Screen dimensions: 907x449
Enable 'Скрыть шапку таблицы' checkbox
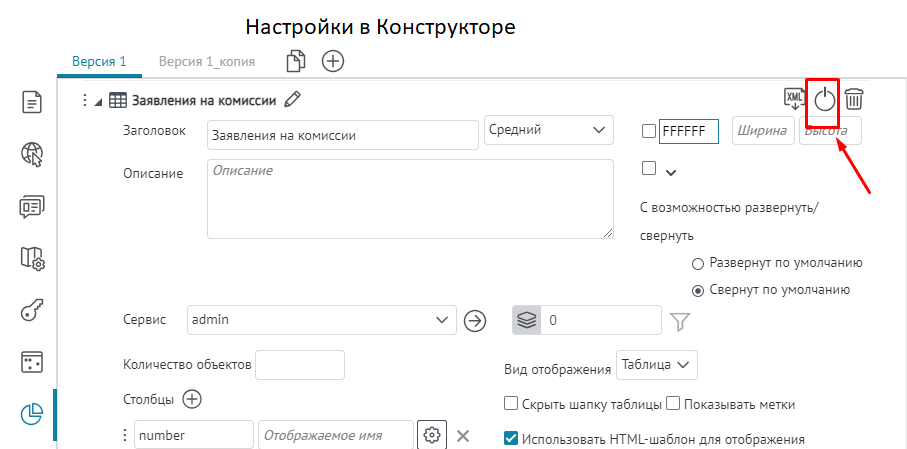[512, 404]
